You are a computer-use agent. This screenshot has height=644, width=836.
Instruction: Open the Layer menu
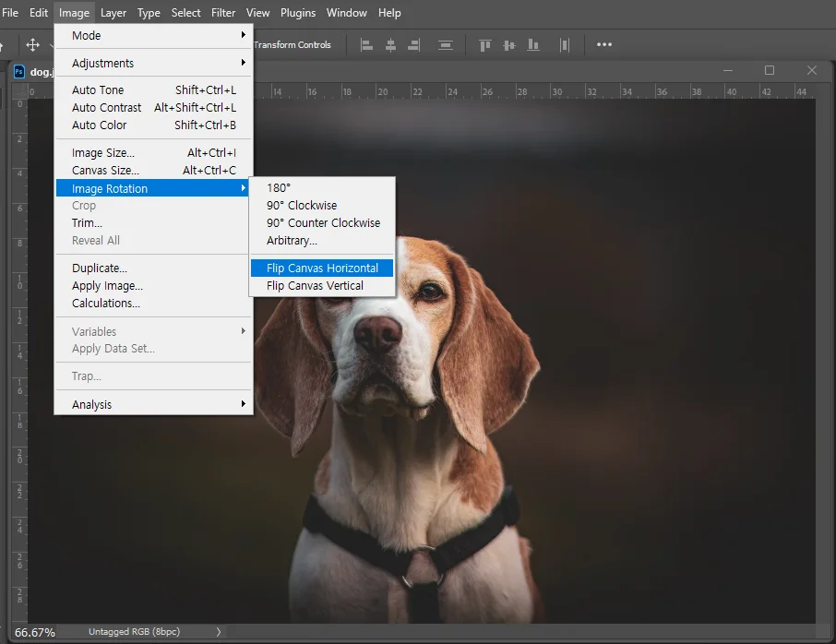coord(113,13)
